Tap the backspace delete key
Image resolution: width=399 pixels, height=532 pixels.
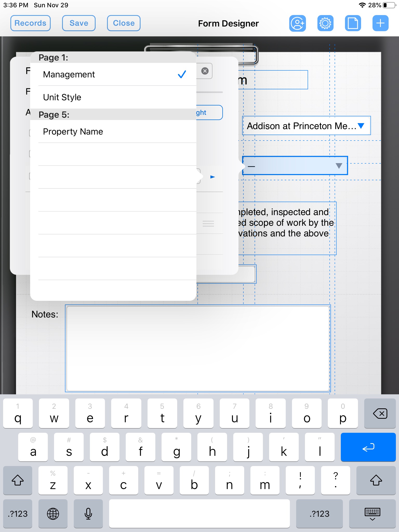(380, 413)
